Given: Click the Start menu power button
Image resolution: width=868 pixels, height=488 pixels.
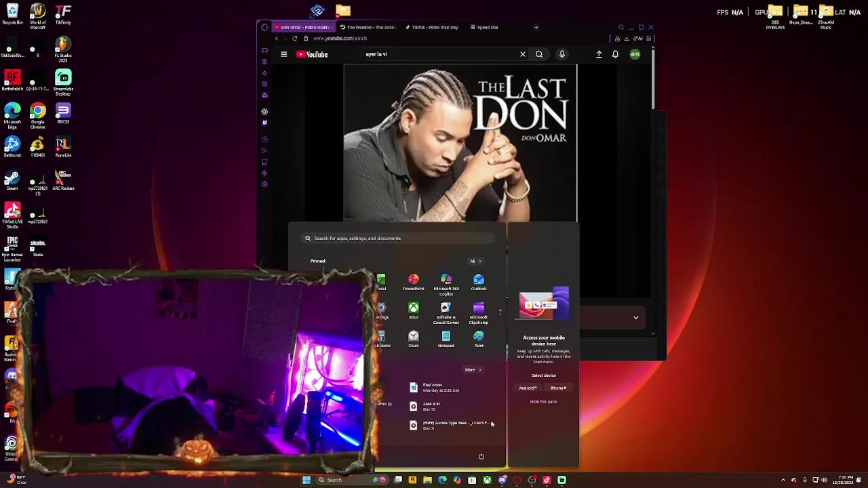Looking at the screenshot, I should [481, 456].
